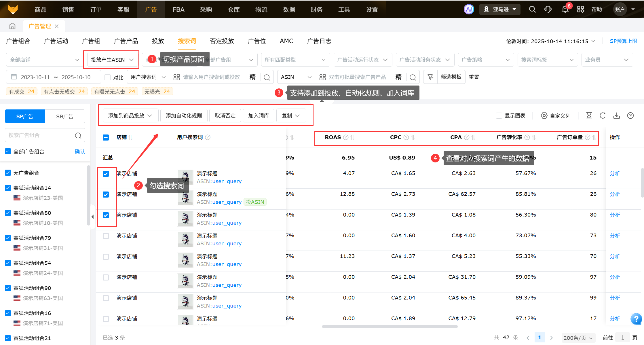644x345 pixels.
Task: Click the filter funnel icon
Action: tap(430, 77)
